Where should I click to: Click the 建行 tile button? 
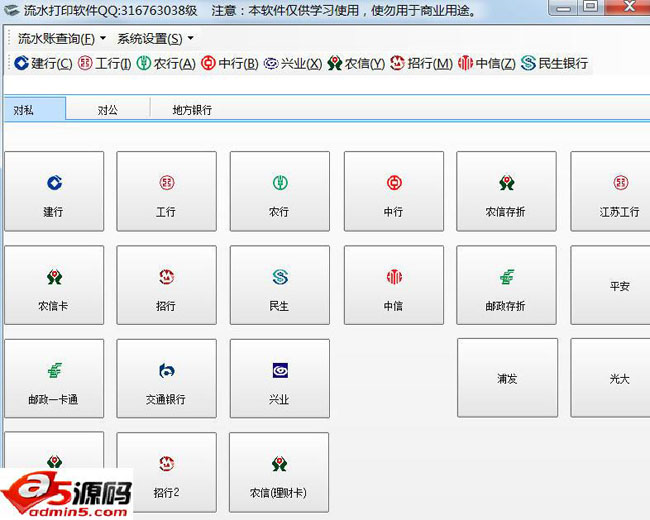point(54,191)
